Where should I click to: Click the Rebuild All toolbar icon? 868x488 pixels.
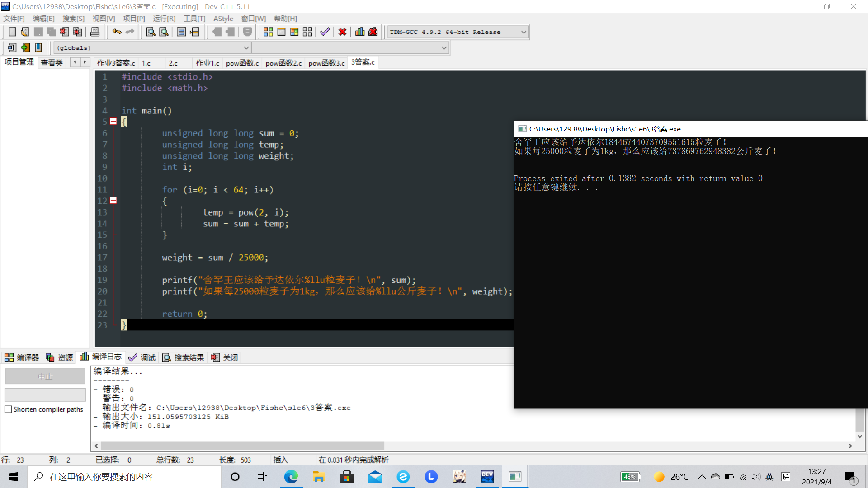click(307, 32)
